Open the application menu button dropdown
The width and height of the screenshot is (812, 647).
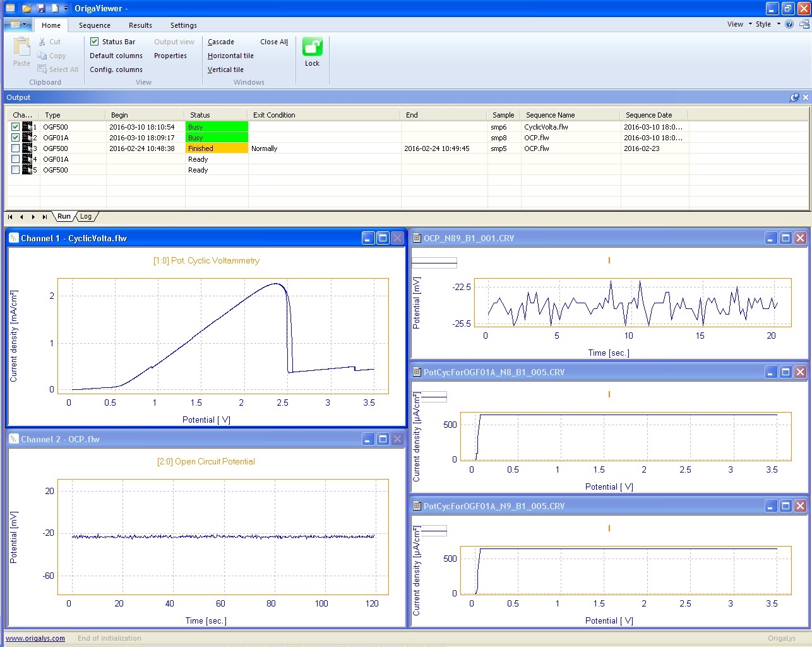click(17, 25)
